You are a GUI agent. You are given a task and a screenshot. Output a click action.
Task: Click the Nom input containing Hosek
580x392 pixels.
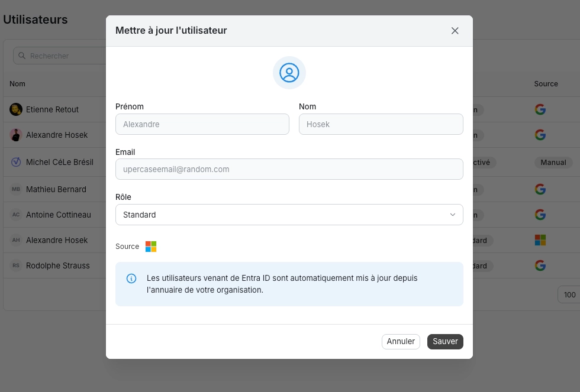click(x=381, y=124)
